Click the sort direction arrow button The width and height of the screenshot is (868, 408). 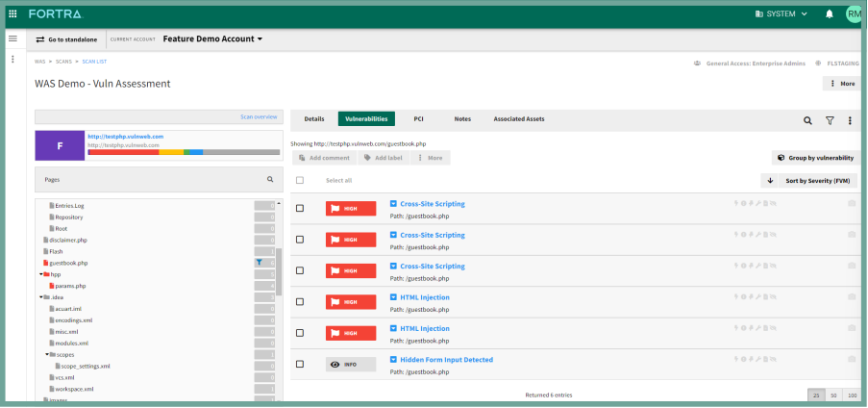pos(769,181)
